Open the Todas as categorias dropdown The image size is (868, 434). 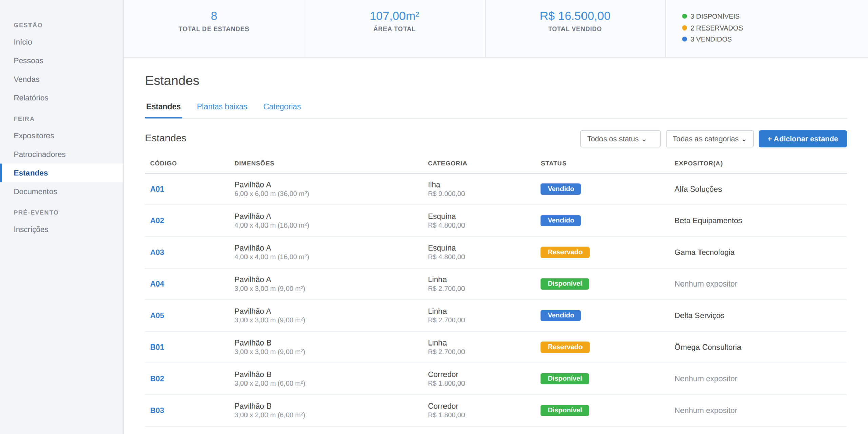710,139
